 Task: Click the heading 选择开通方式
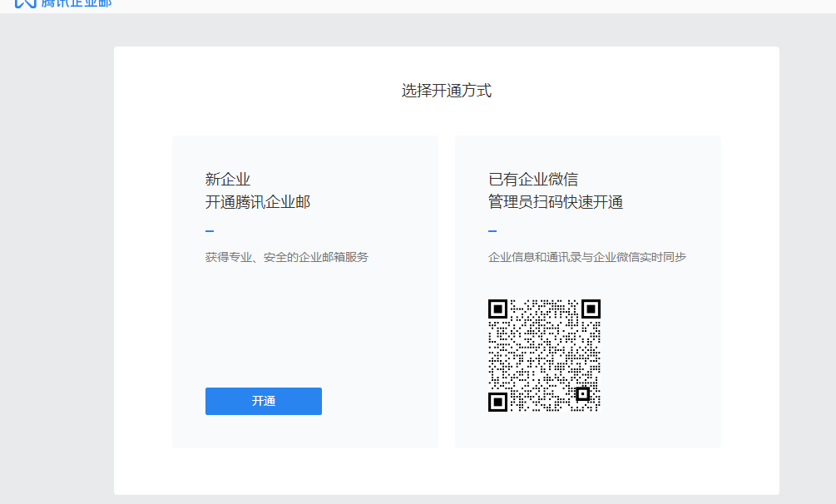(448, 90)
